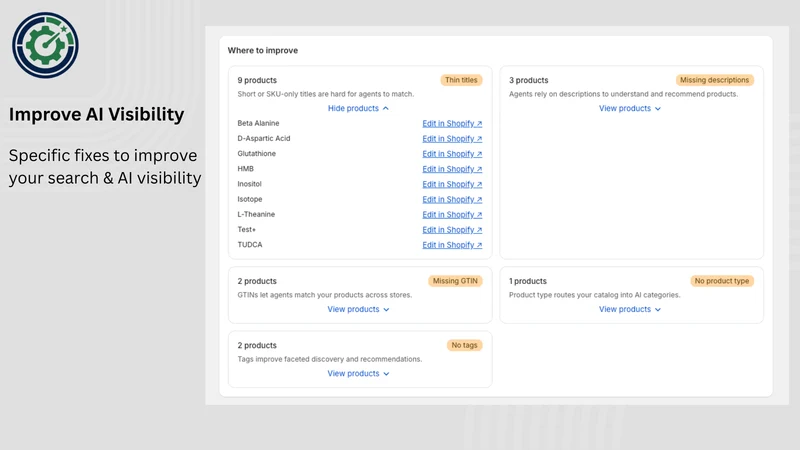Click the 'Improve AI Visibility' headline
Image resolution: width=800 pixels, height=450 pixels.
click(96, 114)
